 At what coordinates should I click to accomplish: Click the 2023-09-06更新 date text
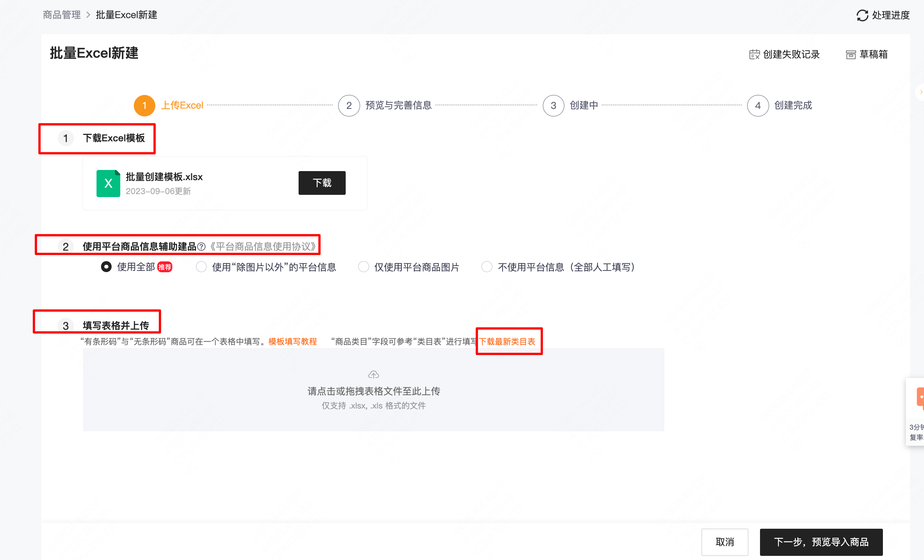pos(158,191)
